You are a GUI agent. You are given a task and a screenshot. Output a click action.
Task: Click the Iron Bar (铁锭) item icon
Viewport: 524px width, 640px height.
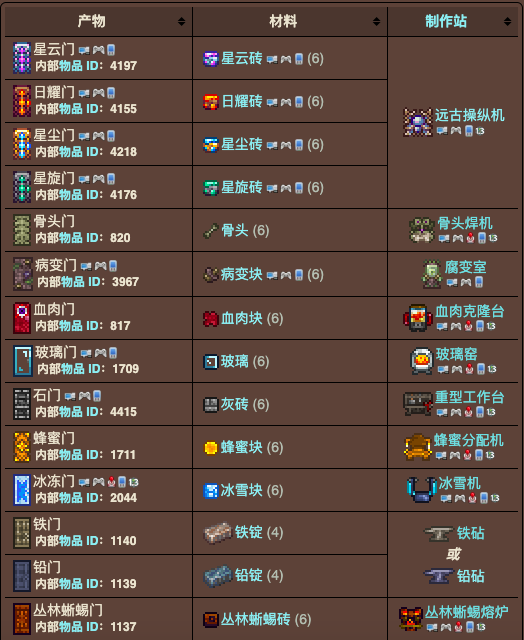[218, 533]
